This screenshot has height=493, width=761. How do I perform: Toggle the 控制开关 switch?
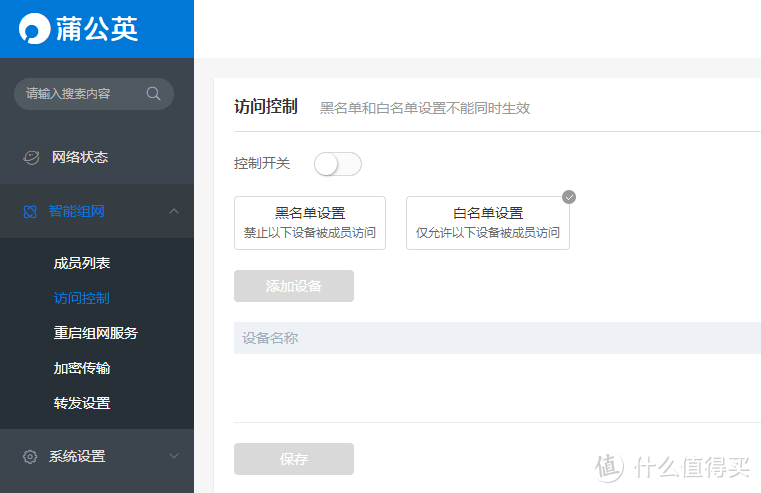click(x=338, y=164)
